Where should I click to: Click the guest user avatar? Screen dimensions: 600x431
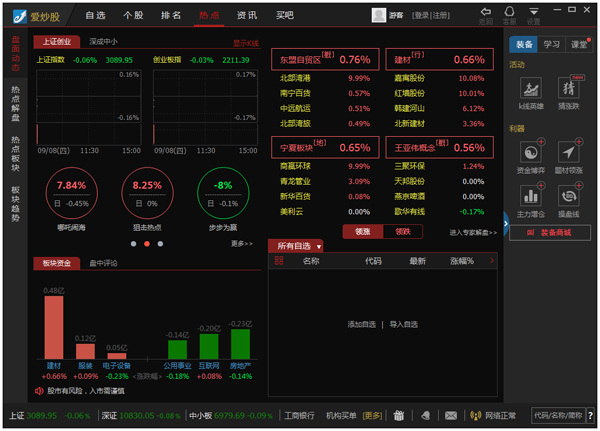379,15
